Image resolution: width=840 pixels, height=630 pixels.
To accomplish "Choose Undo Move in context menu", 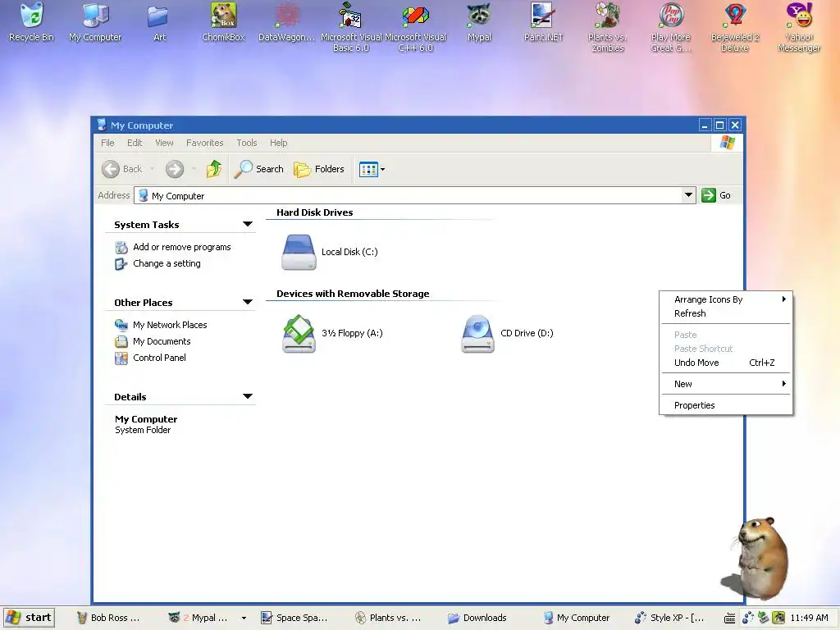I will point(725,363).
